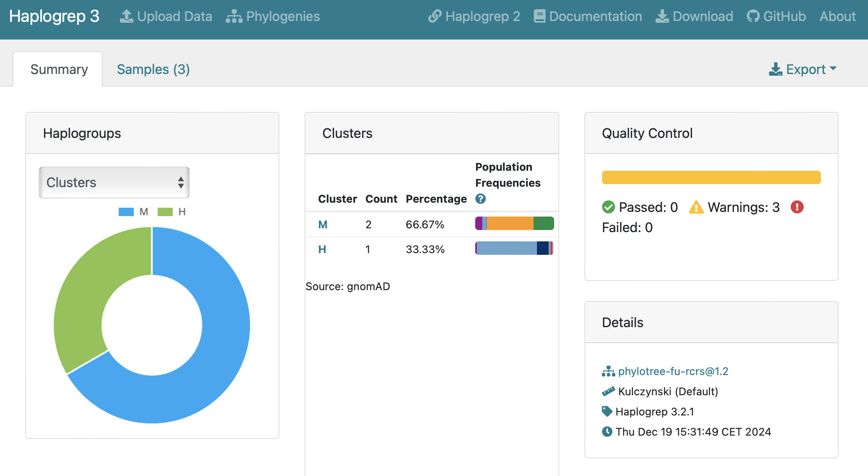
Task: Toggle the green H legend entry
Action: click(171, 212)
